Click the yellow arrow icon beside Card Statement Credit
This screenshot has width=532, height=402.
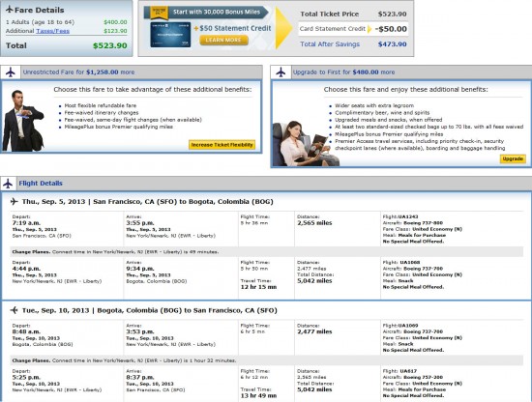pos(369,29)
